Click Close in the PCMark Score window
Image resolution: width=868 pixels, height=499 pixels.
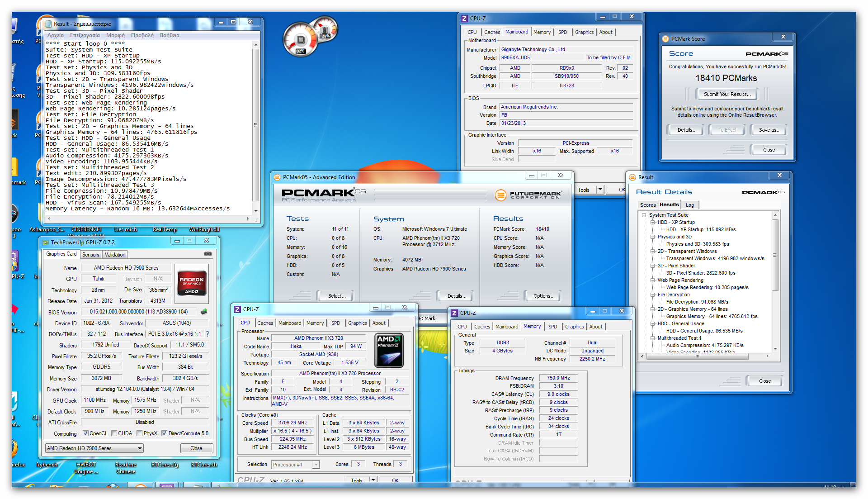(x=769, y=150)
